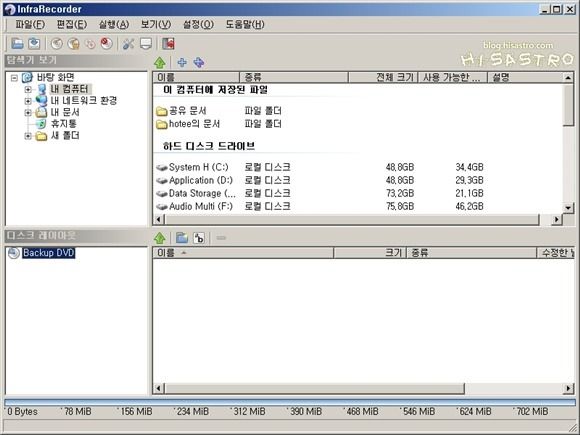Add all files with double plus icon
Screen dimensions: 580x435
click(x=199, y=63)
